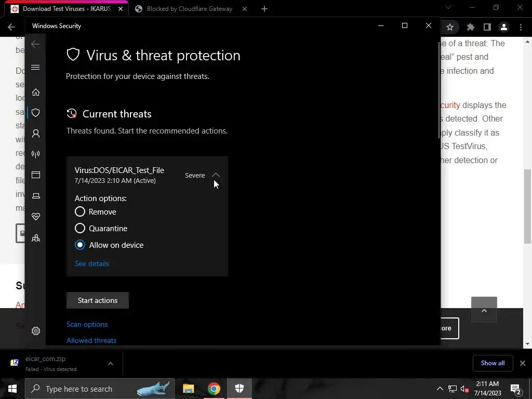This screenshot has width=532, height=399.
Task: Select the Remove action option
Action: pyautogui.click(x=79, y=212)
